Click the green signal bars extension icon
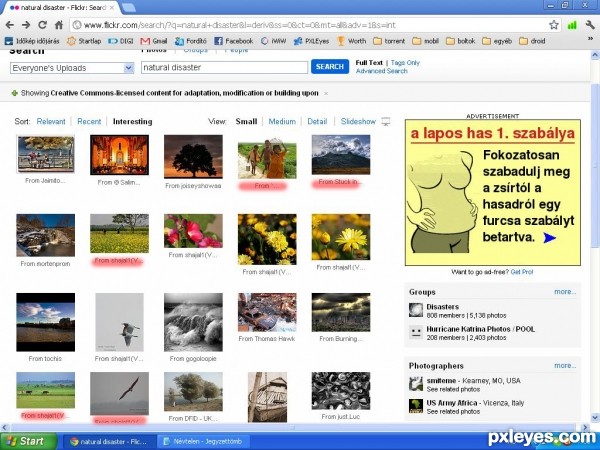 coord(572,25)
